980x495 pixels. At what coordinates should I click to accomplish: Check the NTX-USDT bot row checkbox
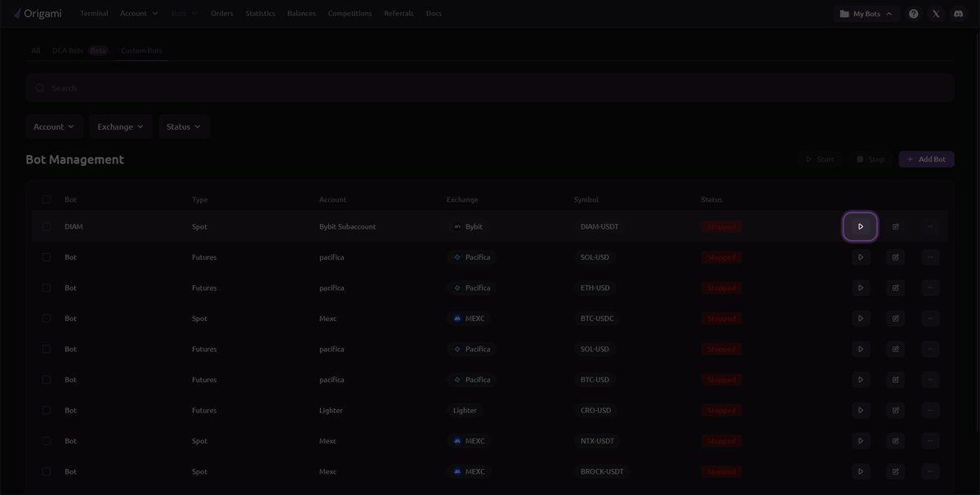(47, 441)
